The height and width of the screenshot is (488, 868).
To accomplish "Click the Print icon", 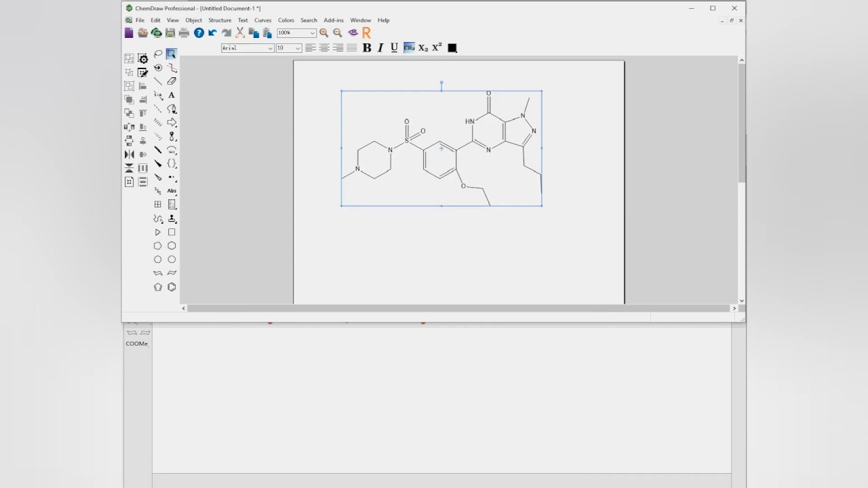I will click(184, 33).
